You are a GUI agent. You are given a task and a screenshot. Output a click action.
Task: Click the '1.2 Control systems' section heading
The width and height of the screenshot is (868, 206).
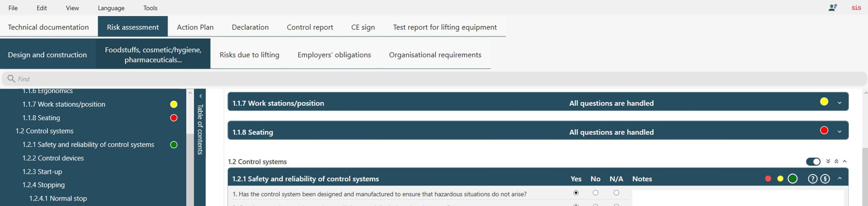(x=257, y=162)
